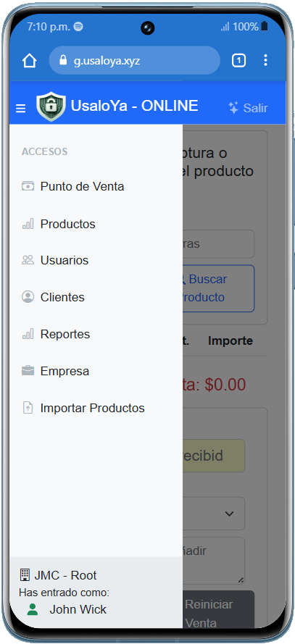Click the Buscar Producto button

point(217,288)
